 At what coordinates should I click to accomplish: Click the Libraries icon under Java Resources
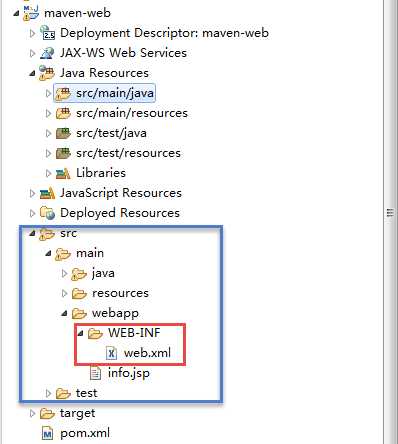coord(63,173)
